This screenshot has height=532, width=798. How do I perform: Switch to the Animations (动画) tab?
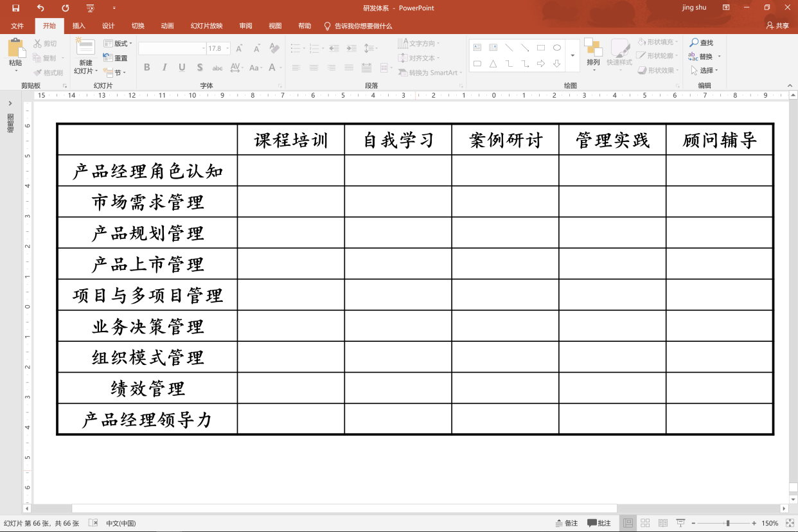pos(167,26)
